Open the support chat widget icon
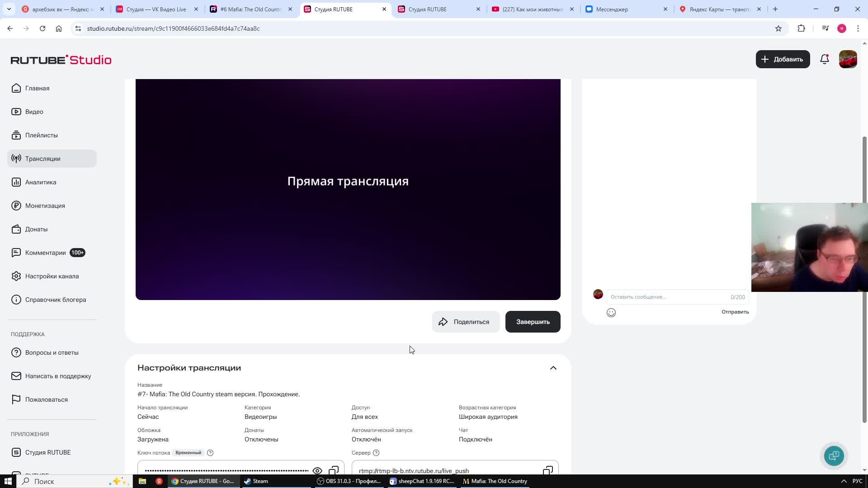 tap(834, 455)
